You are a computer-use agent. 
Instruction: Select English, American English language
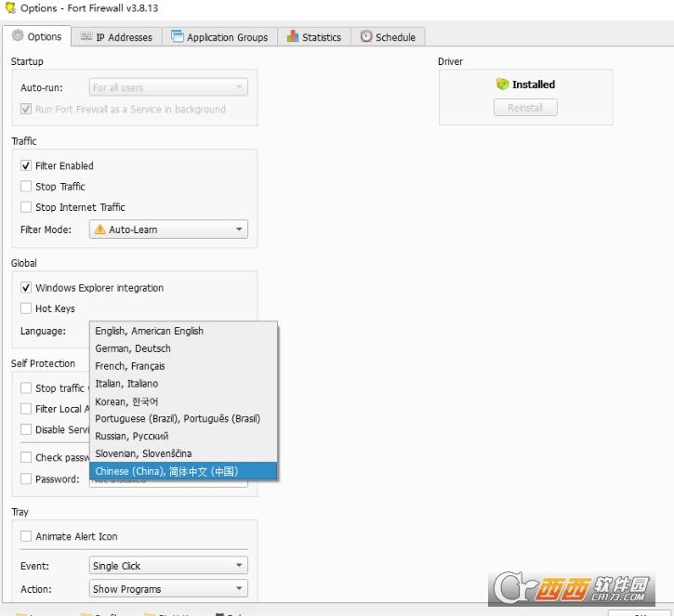coord(183,331)
